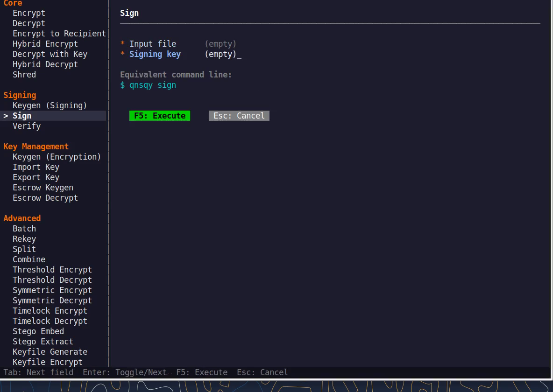Select Keyfile Encrypt
The image size is (553, 392).
pos(48,362)
